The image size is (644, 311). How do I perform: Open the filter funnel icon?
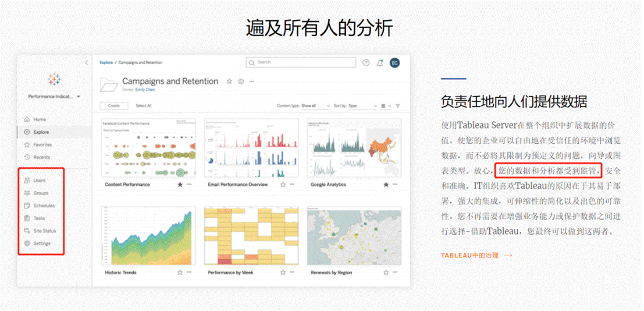397,106
